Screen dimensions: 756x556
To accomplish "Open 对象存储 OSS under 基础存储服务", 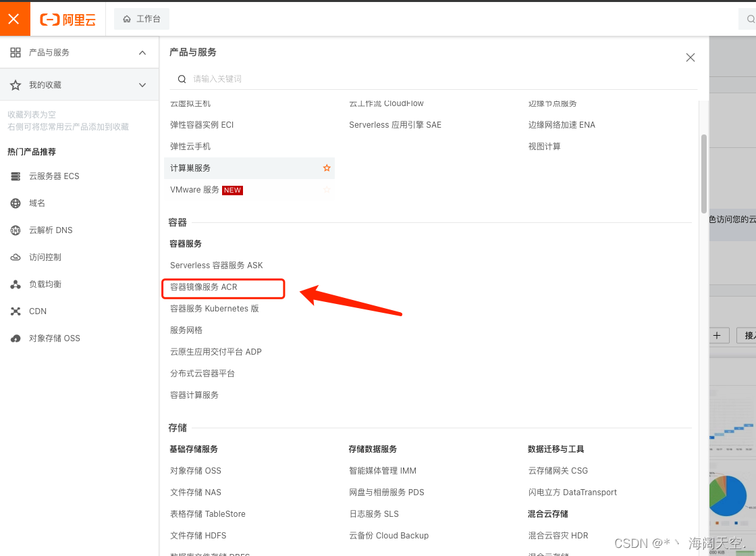I will 195,471.
